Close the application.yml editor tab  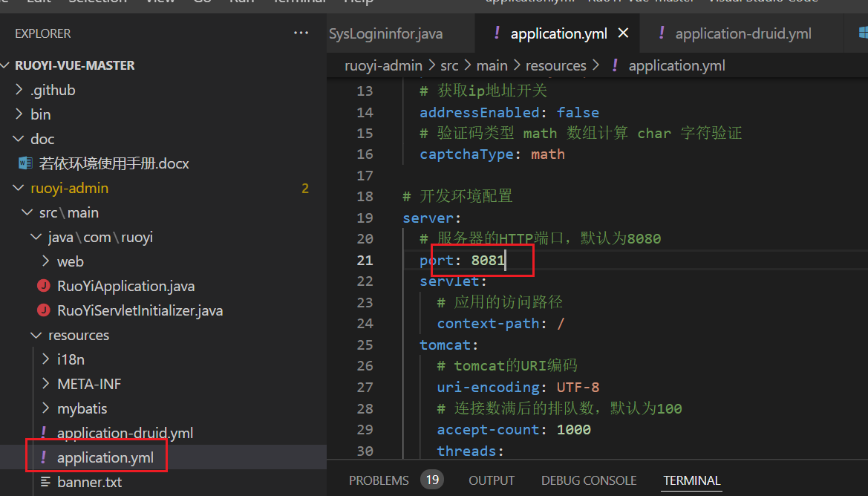(x=623, y=33)
